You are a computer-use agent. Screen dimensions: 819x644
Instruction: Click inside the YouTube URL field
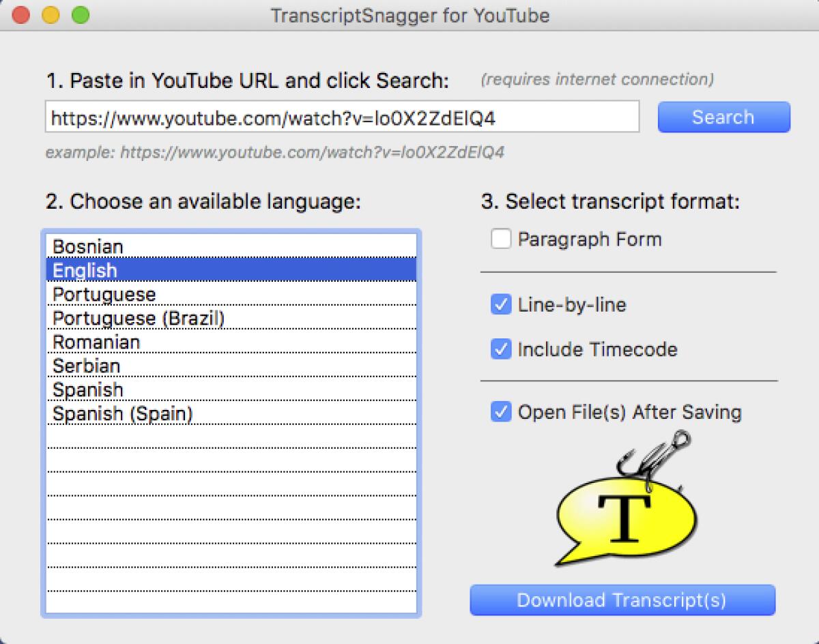point(341,117)
